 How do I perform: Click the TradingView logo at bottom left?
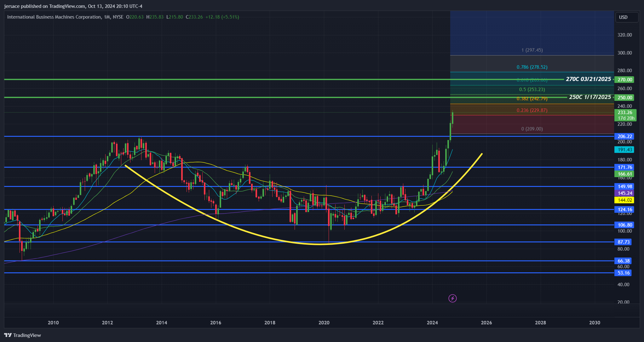23,335
